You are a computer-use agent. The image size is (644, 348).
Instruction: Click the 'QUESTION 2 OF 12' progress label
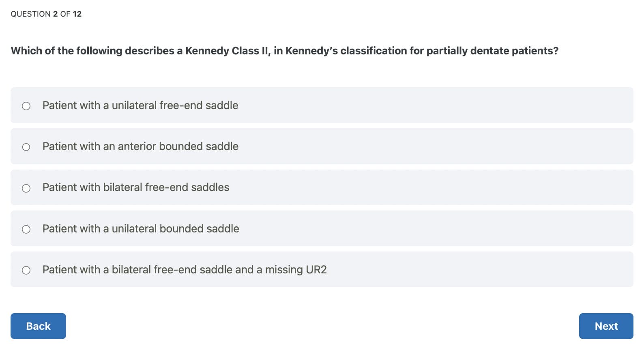pyautogui.click(x=46, y=14)
